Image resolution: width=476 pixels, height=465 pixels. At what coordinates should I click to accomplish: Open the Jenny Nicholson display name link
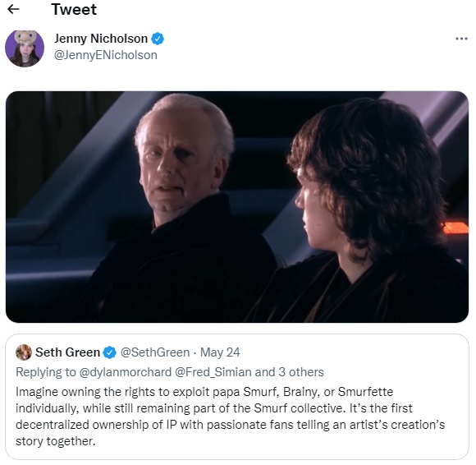point(101,39)
